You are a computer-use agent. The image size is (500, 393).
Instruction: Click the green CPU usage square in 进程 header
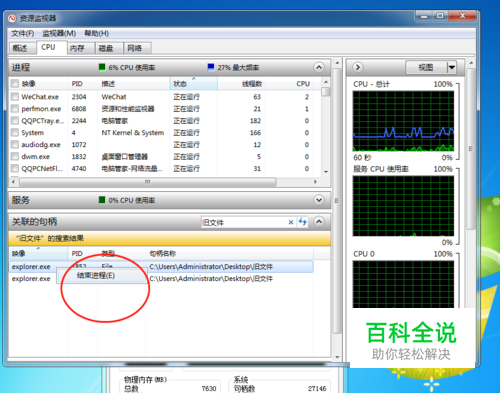click(102, 67)
